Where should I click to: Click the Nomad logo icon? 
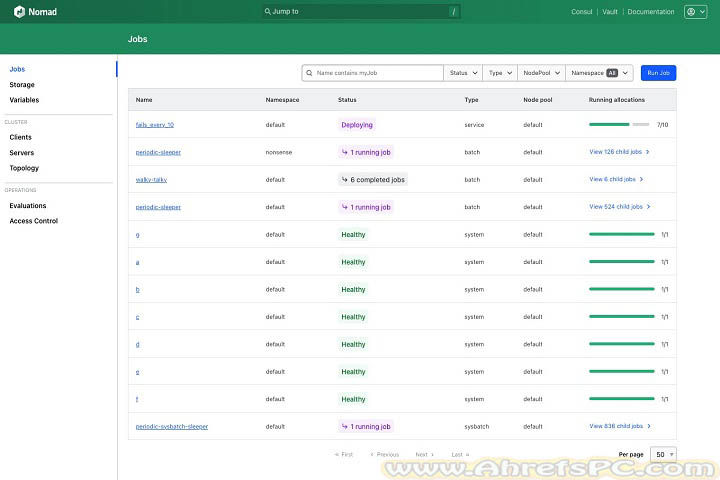click(x=19, y=11)
